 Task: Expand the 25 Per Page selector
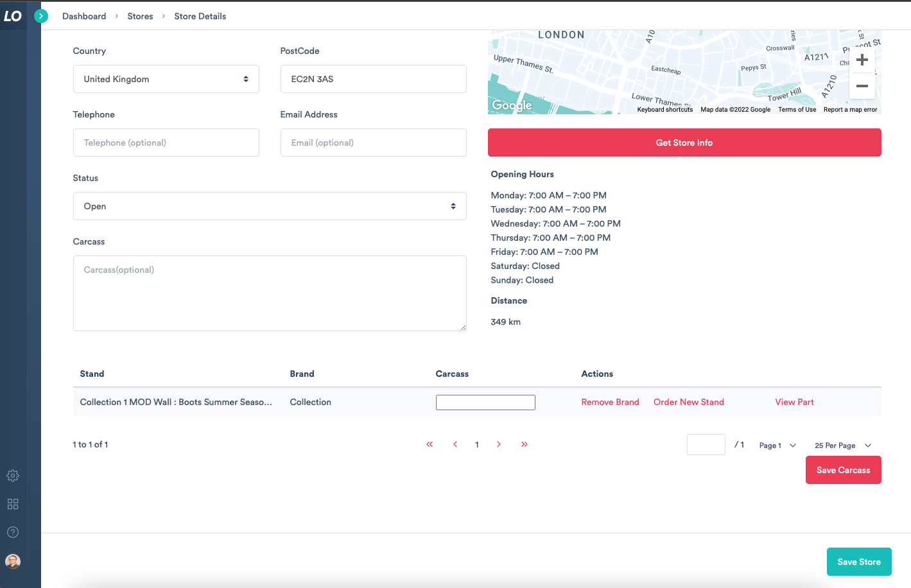[842, 445]
